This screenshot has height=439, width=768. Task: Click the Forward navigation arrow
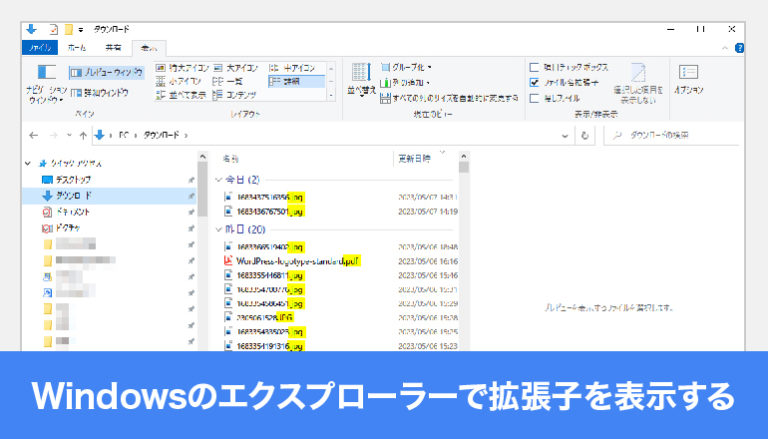53,135
